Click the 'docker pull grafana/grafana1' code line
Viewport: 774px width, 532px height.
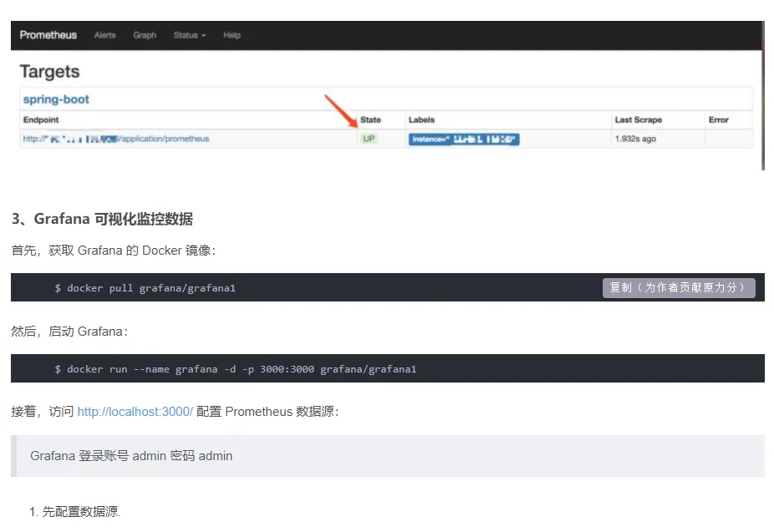[x=145, y=288]
